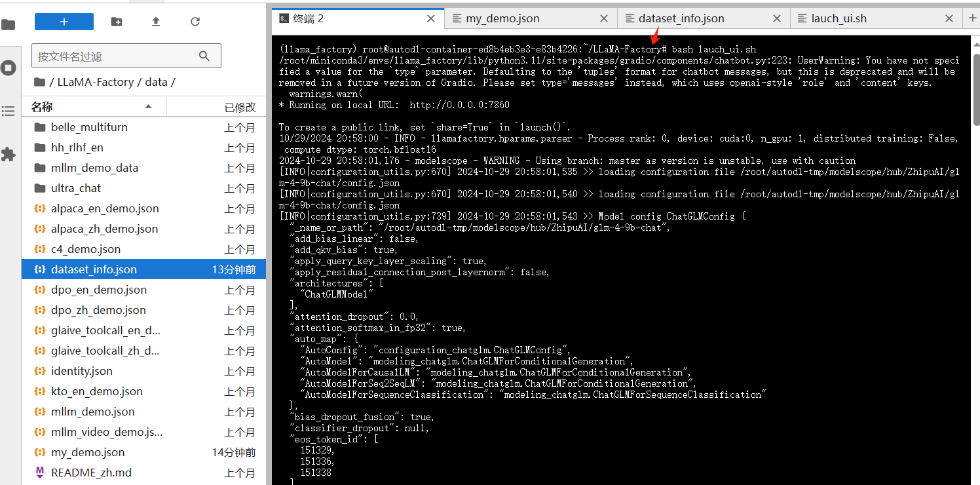Switch to the my_demo.json tab

tap(502, 18)
